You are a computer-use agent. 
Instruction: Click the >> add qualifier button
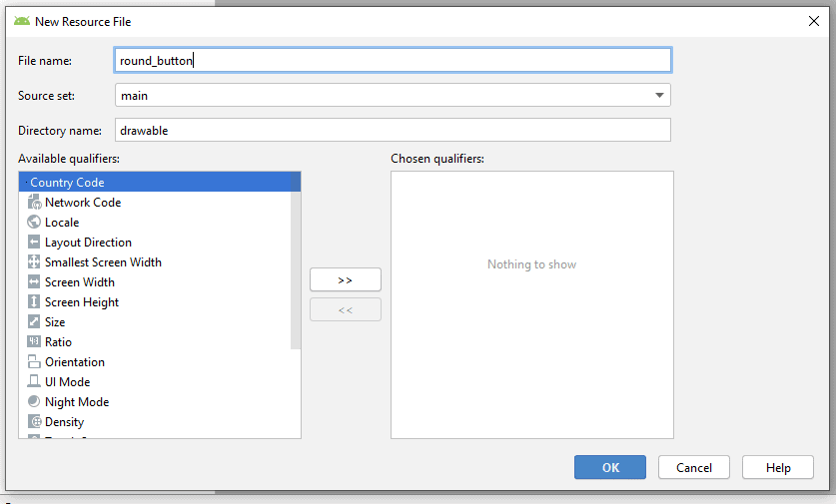coord(345,279)
